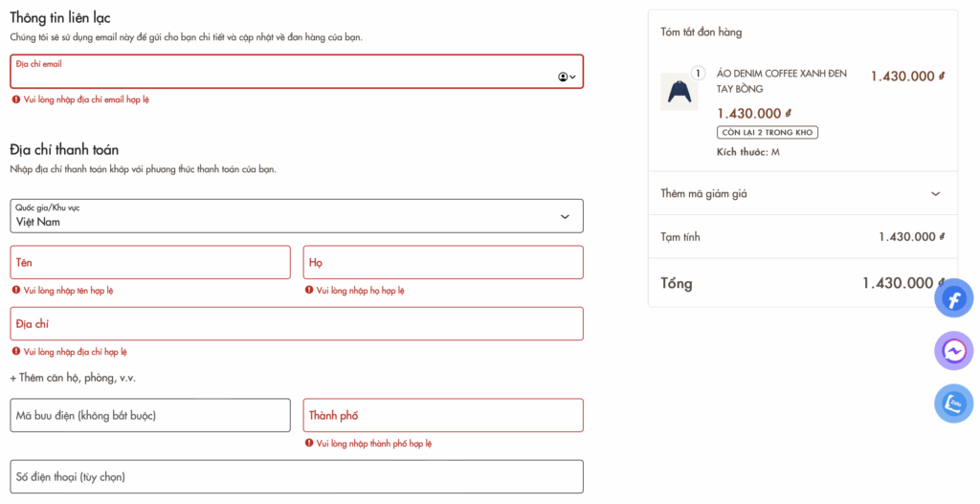Click the denim jacket product thumbnail
Screen dimensions: 980x504
click(x=679, y=92)
